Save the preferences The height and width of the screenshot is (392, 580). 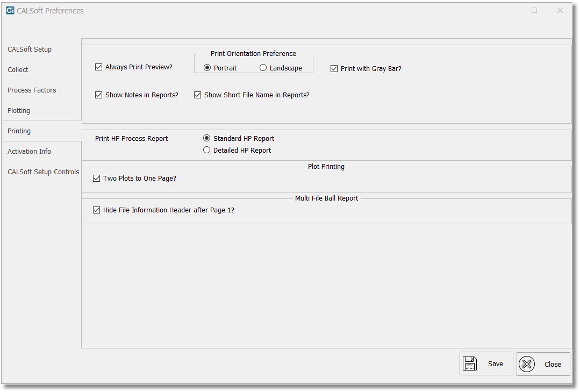[x=486, y=364]
